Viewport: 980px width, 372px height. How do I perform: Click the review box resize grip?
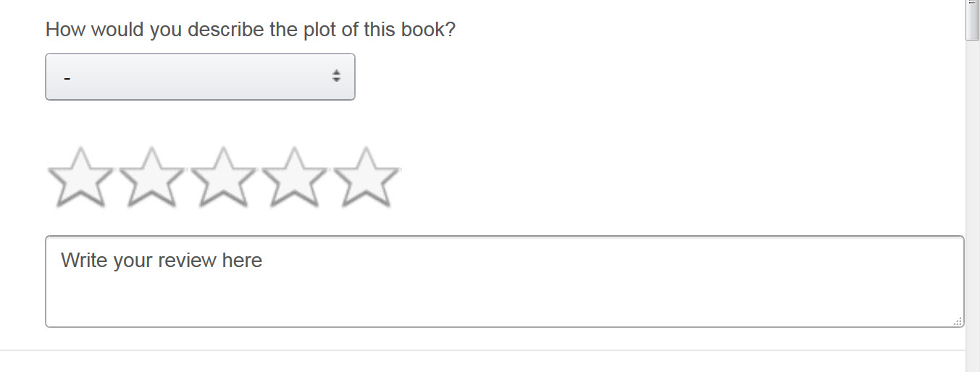point(958,321)
